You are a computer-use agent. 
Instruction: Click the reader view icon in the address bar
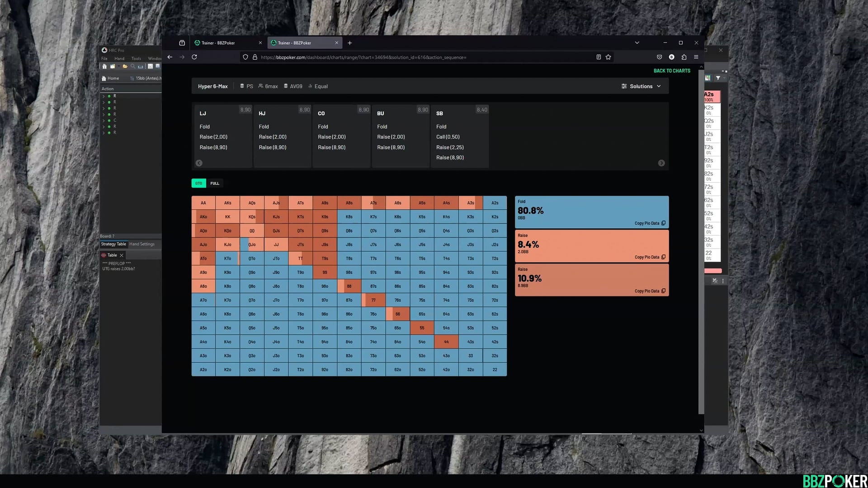click(598, 57)
